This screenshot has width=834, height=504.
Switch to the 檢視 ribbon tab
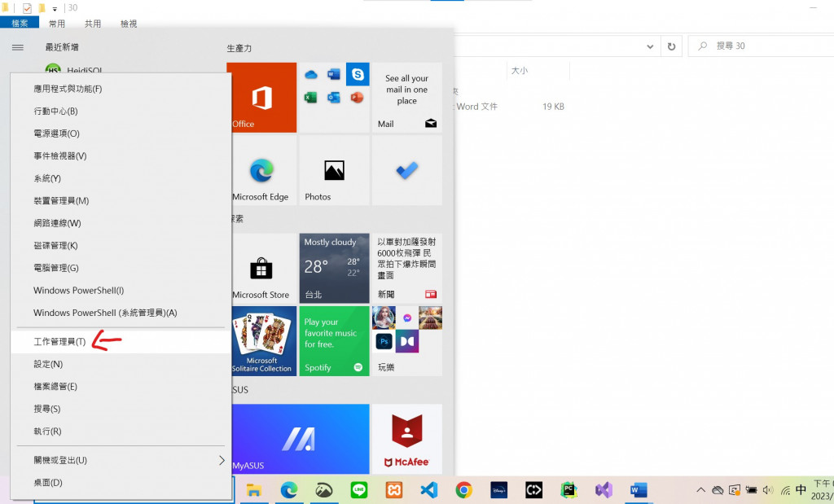coord(129,24)
